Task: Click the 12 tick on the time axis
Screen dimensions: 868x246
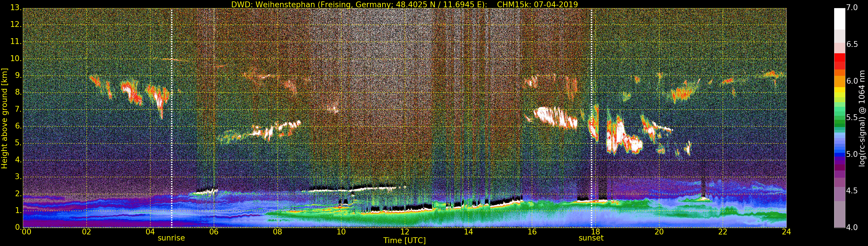Action: tap(405, 232)
